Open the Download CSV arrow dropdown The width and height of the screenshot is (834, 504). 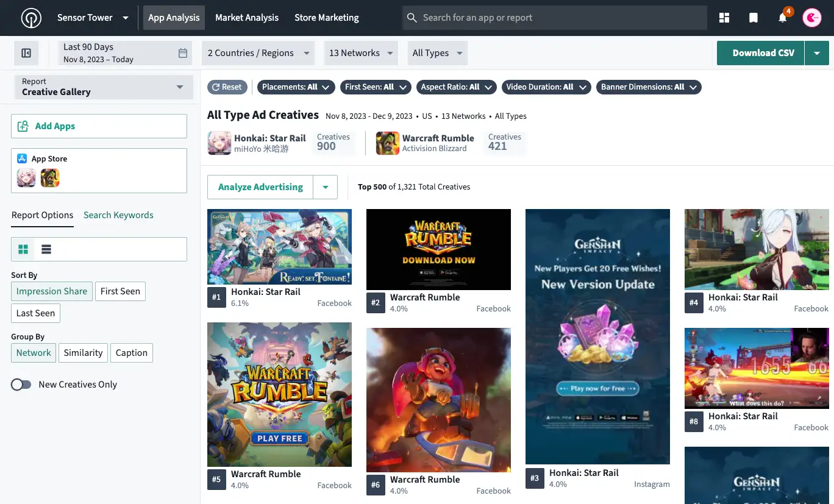(817, 53)
